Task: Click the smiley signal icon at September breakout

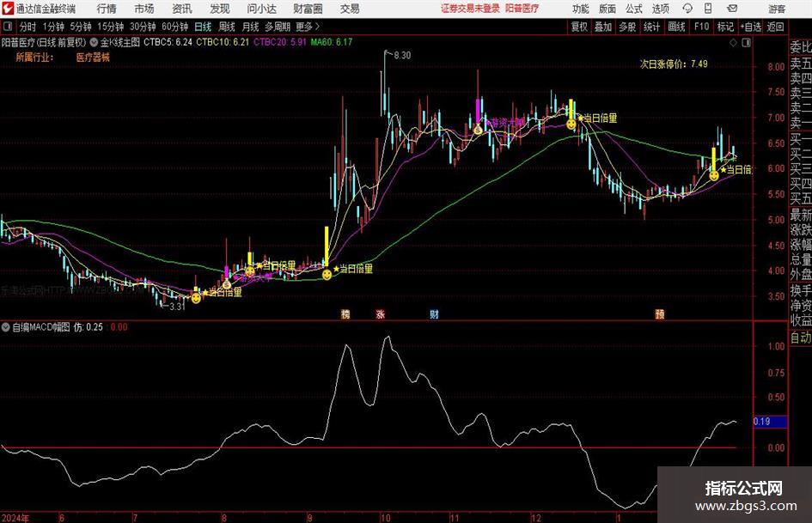Action: point(327,275)
